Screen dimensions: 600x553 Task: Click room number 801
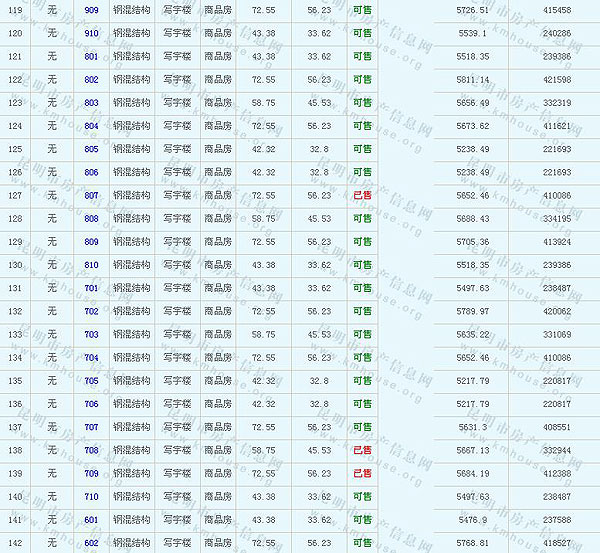91,56
